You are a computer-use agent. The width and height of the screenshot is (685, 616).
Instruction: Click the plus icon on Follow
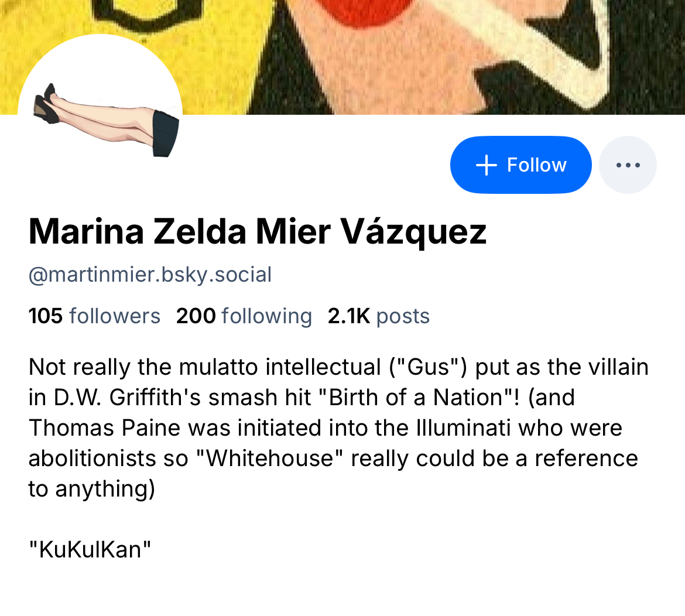486,165
